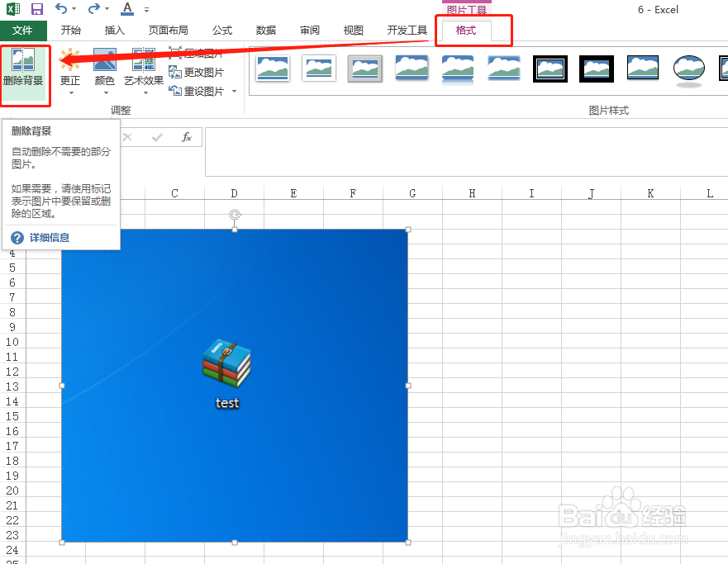
Task: Select column C header
Action: tap(174, 193)
